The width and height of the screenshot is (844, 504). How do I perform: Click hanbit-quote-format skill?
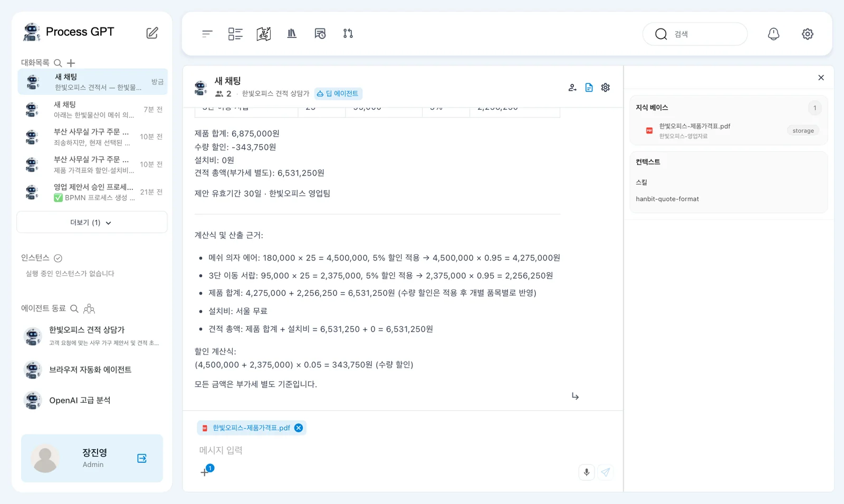coord(667,199)
